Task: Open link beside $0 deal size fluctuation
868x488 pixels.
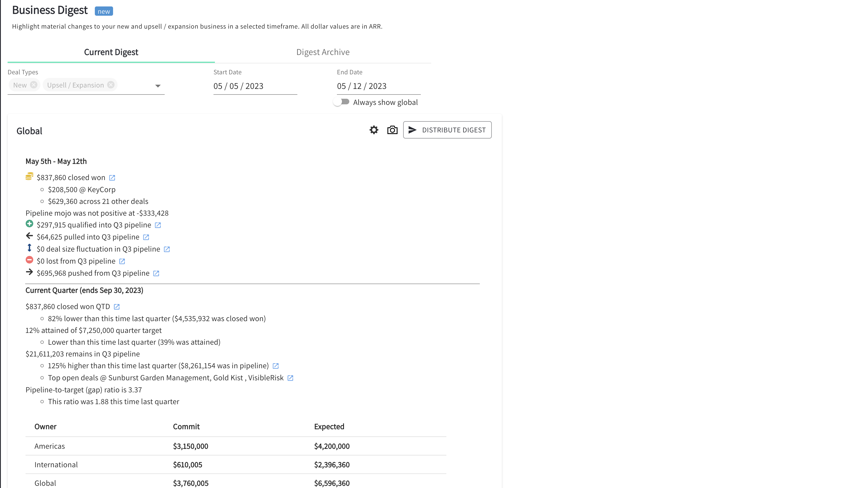Action: tap(167, 249)
